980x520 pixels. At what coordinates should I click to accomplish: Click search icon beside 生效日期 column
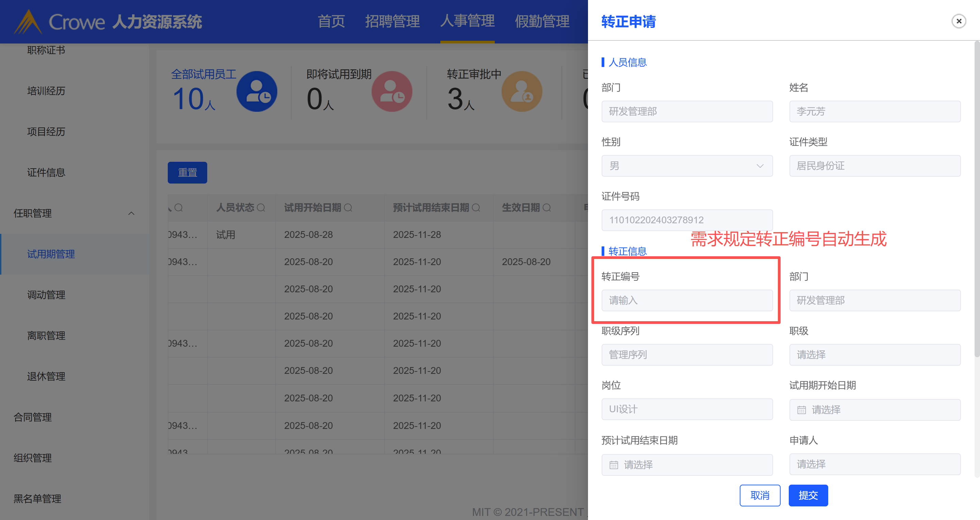547,208
